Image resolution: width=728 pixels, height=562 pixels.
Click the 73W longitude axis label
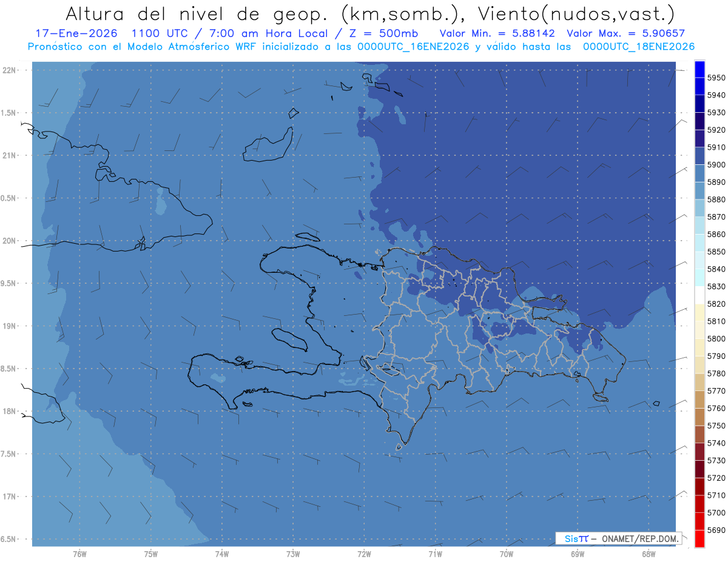293,554
